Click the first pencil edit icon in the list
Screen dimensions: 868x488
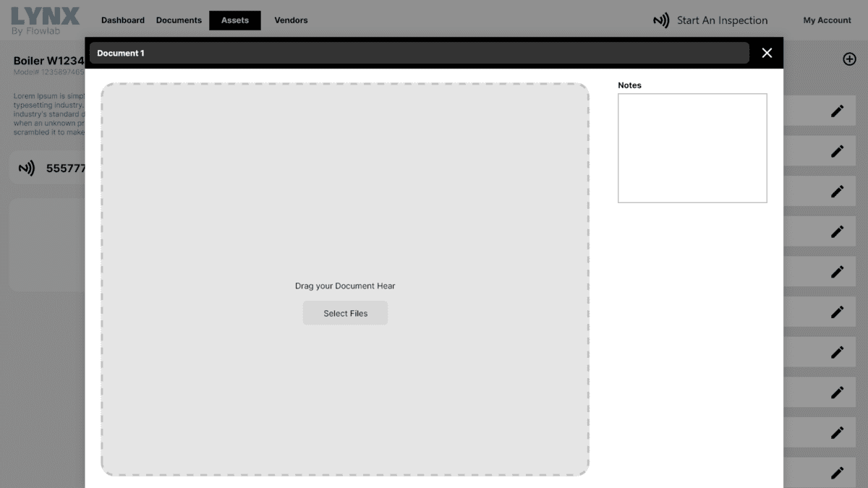tap(837, 111)
